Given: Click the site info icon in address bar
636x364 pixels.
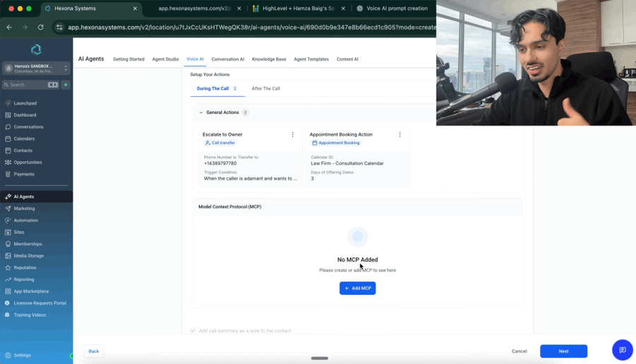Looking at the screenshot, I should click(59, 27).
